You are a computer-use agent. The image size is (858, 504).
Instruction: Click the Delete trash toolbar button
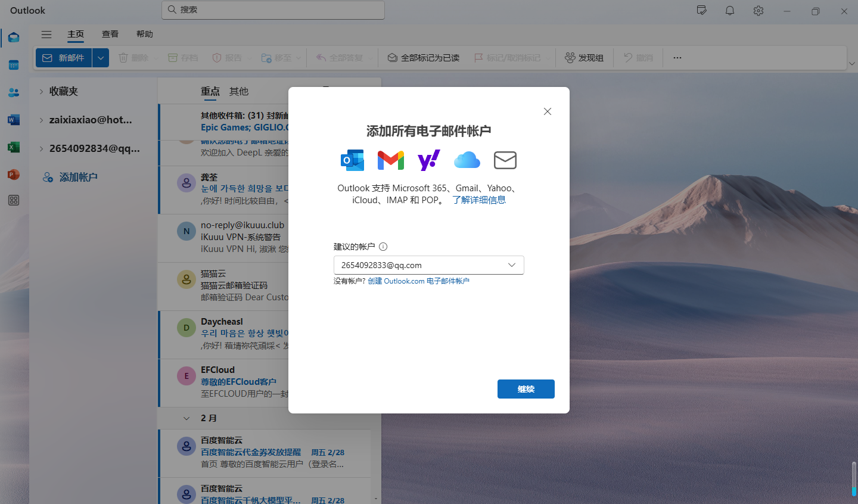click(x=133, y=58)
